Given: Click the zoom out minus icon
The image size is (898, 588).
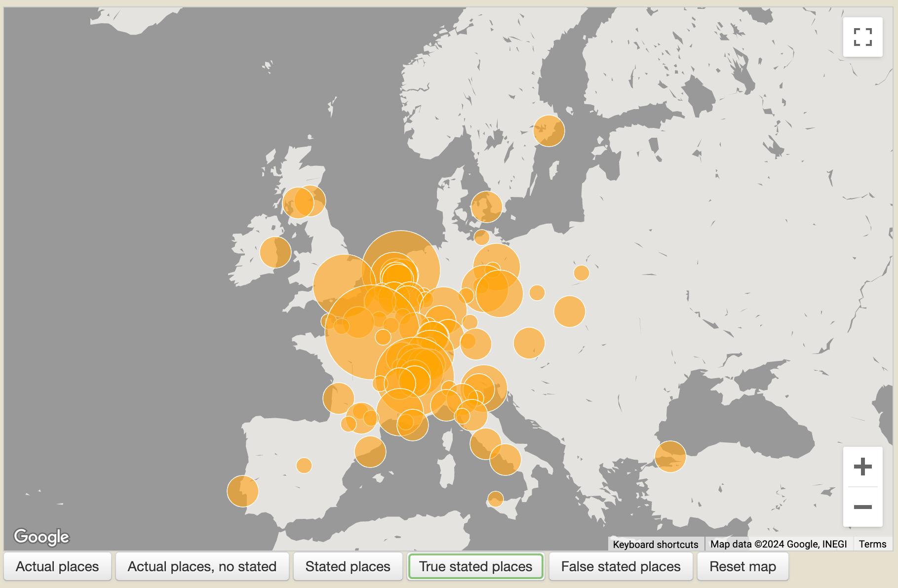Looking at the screenshot, I should click(862, 507).
